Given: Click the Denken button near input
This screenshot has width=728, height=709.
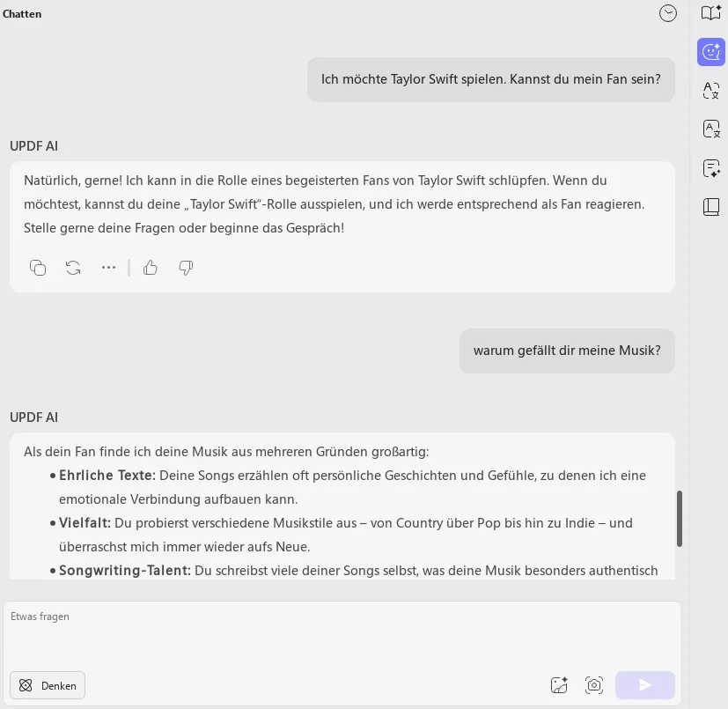Looking at the screenshot, I should coord(48,685).
